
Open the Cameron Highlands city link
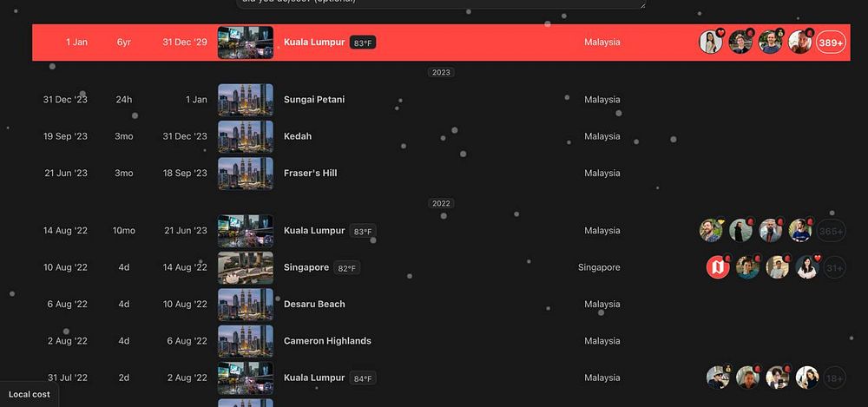(328, 341)
